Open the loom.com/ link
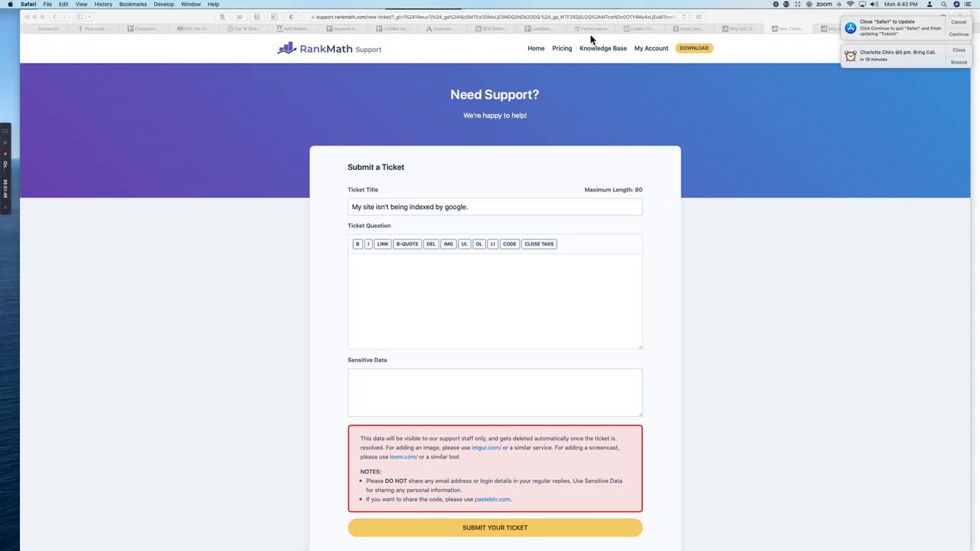The width and height of the screenshot is (980, 551). [x=403, y=457]
